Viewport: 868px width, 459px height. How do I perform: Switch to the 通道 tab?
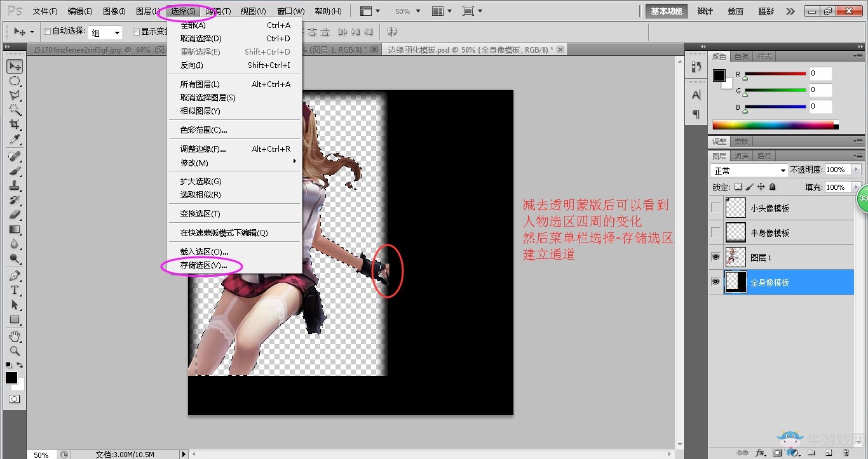coord(742,156)
